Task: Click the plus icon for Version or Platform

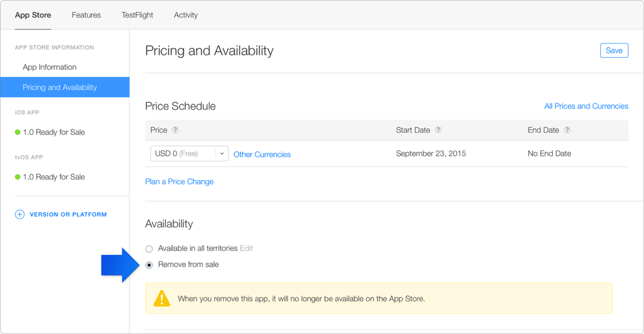Action: click(x=20, y=214)
